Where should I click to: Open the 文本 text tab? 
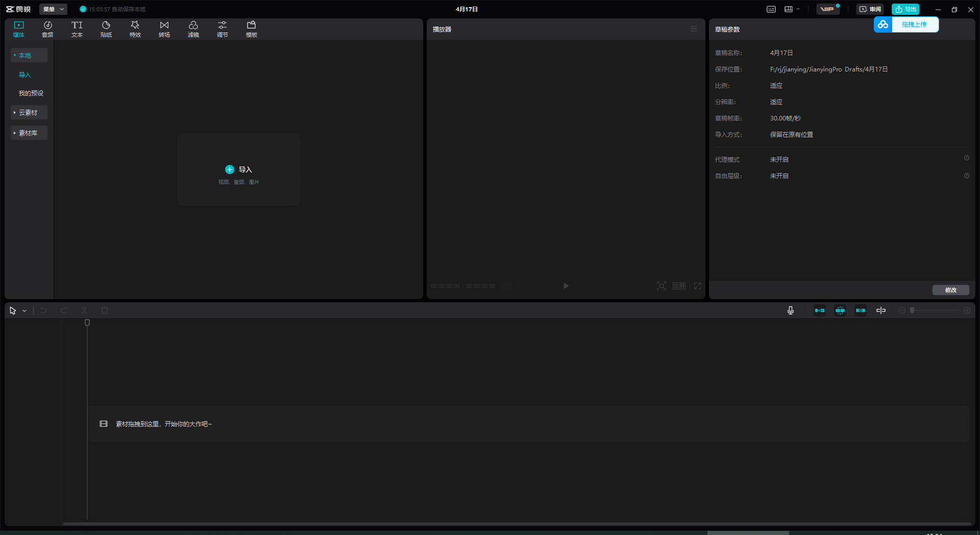tap(77, 29)
